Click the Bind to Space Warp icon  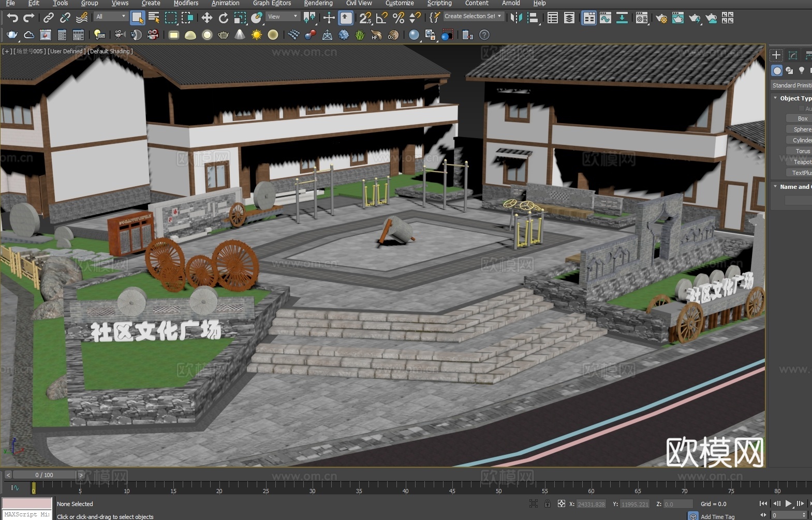click(82, 18)
